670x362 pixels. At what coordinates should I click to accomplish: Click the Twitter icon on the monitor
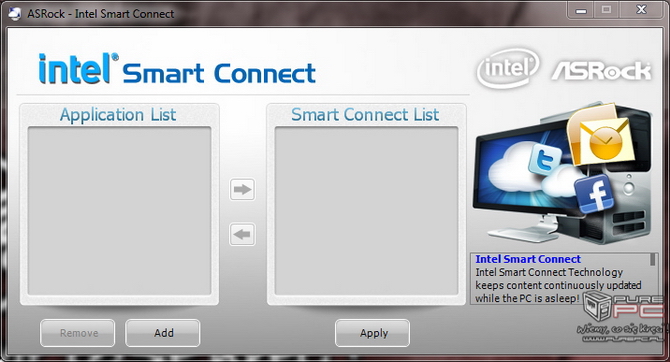(x=545, y=159)
